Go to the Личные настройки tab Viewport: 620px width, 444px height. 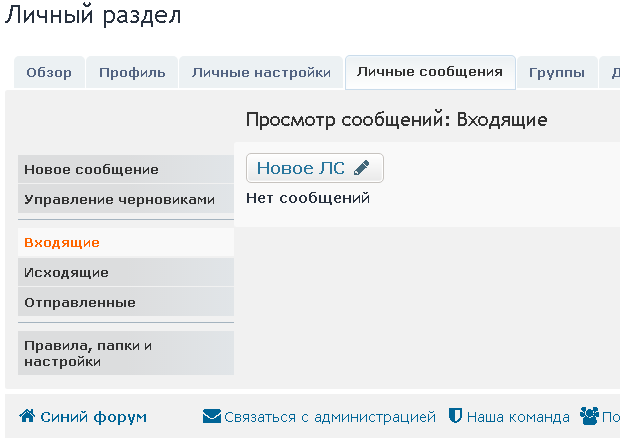(x=261, y=72)
